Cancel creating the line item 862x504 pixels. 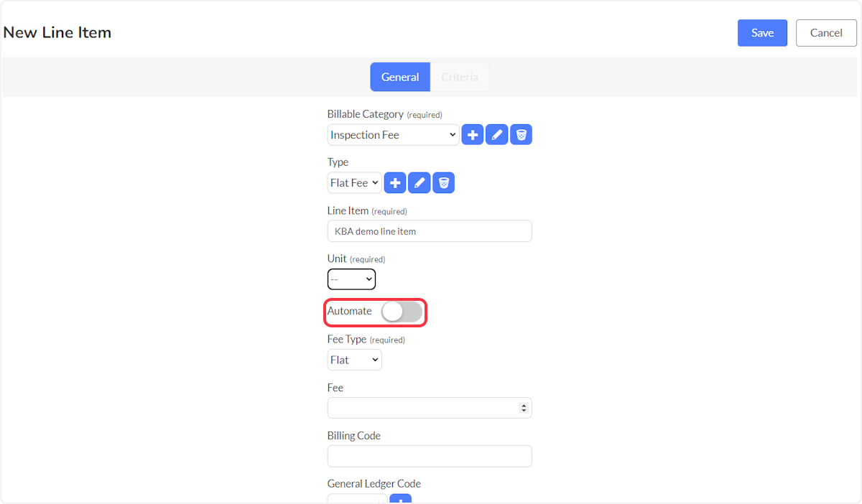826,33
